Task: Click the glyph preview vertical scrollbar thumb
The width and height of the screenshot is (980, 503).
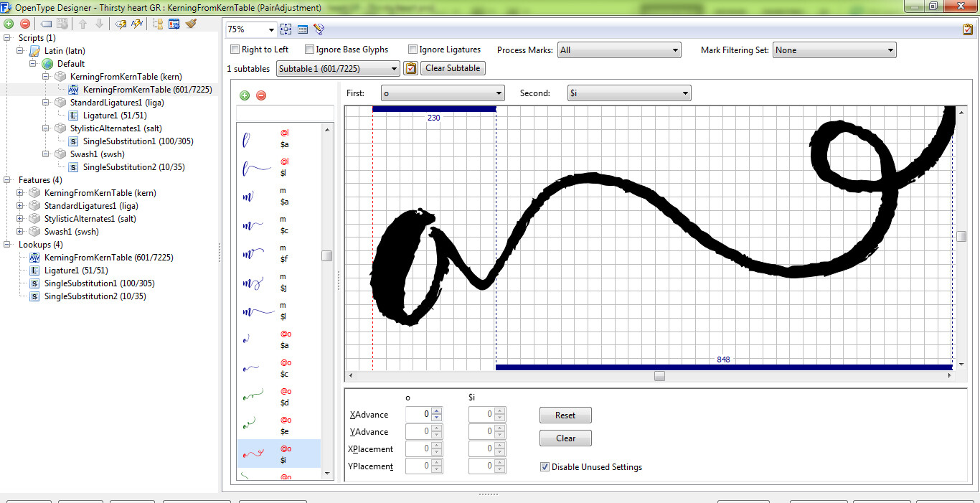Action: tap(961, 237)
